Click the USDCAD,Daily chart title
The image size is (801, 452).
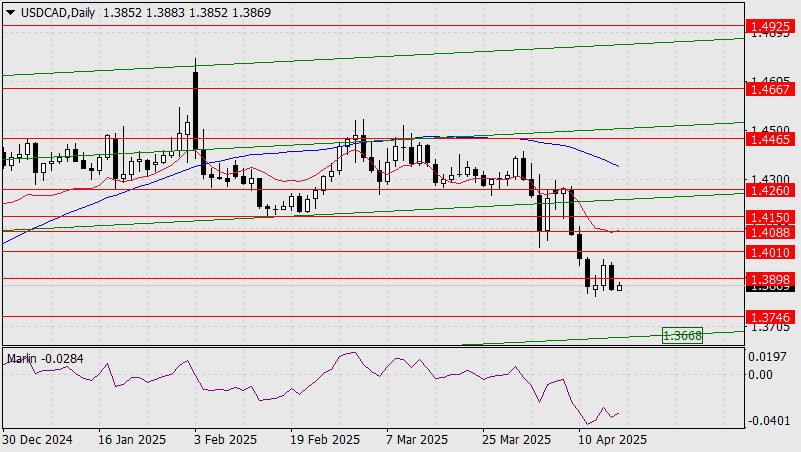click(58, 13)
